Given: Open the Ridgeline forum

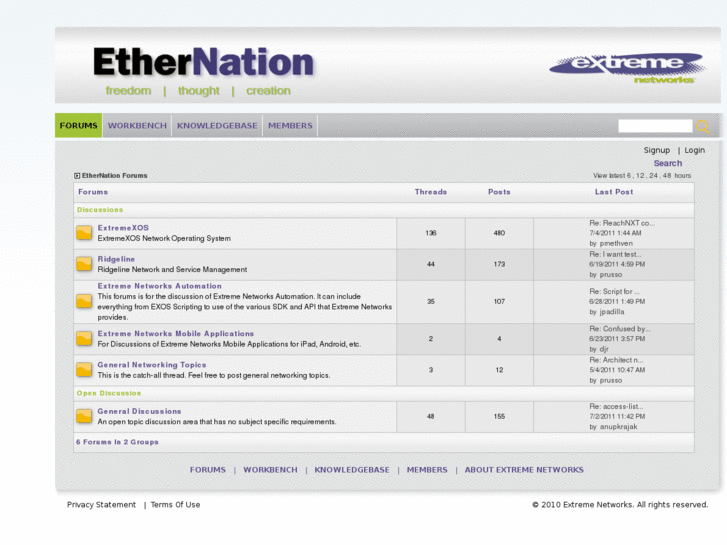Looking at the screenshot, I should click(116, 259).
